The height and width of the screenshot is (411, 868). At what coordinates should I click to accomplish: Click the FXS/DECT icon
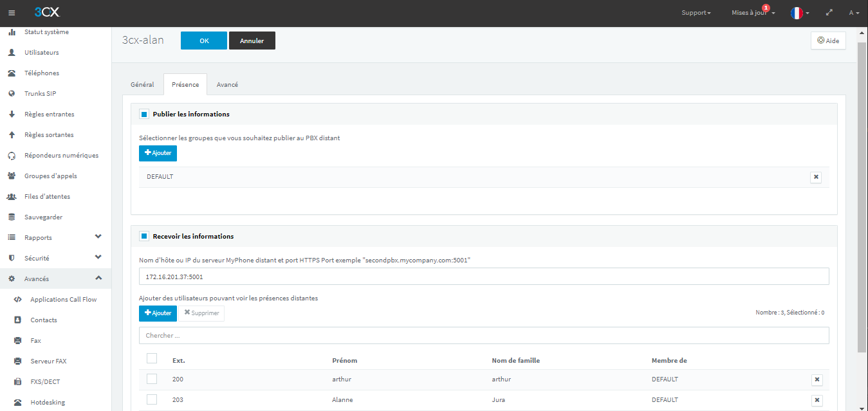(18, 382)
